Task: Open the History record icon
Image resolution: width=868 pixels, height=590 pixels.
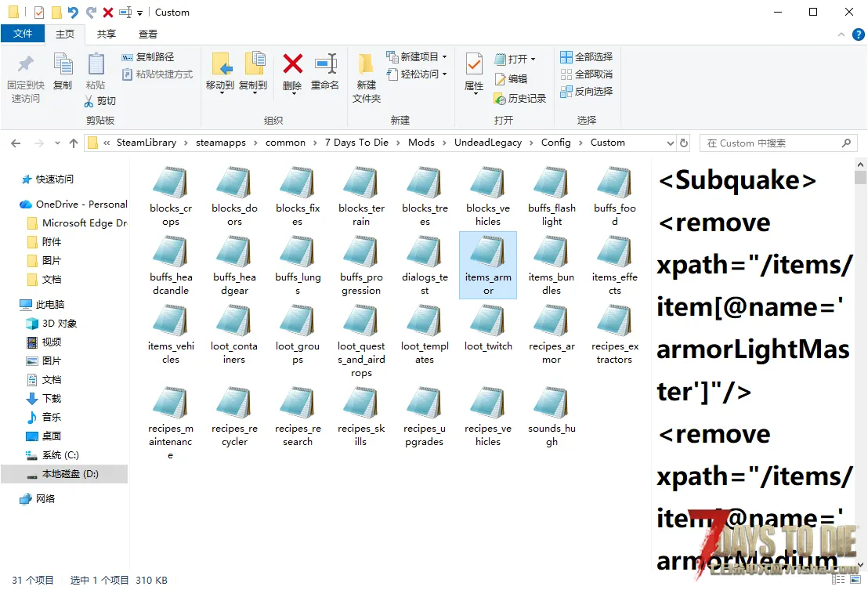Action: [x=500, y=99]
